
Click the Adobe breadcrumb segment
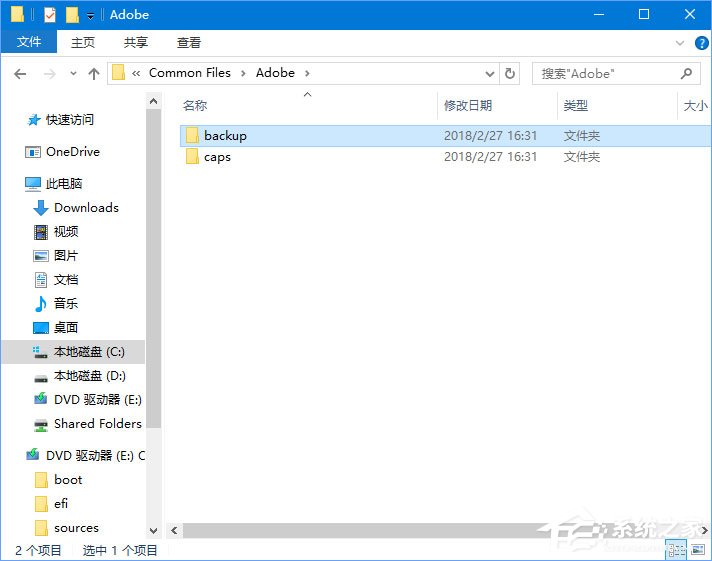click(275, 73)
